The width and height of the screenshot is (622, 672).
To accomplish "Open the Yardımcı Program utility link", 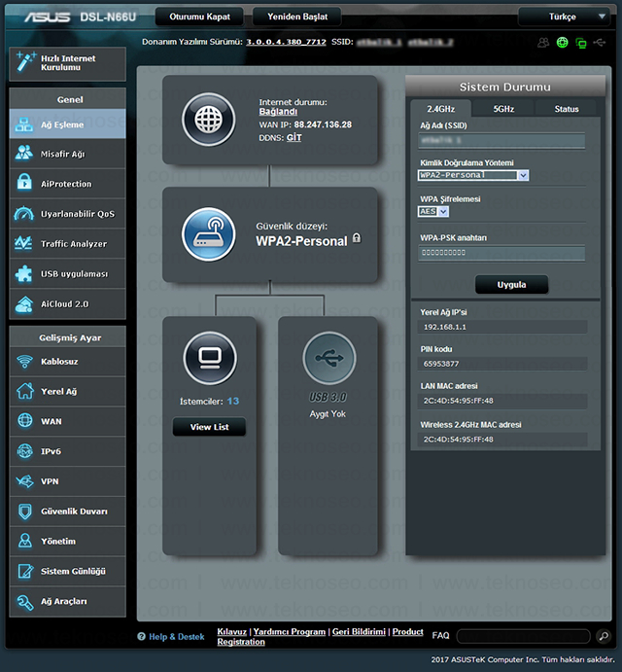I will coord(290,632).
